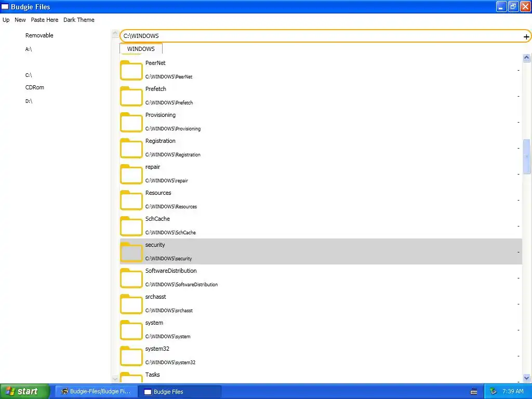The width and height of the screenshot is (532, 399).
Task: Click the path text C:\WINDOWS\Resources
Action: (171, 206)
